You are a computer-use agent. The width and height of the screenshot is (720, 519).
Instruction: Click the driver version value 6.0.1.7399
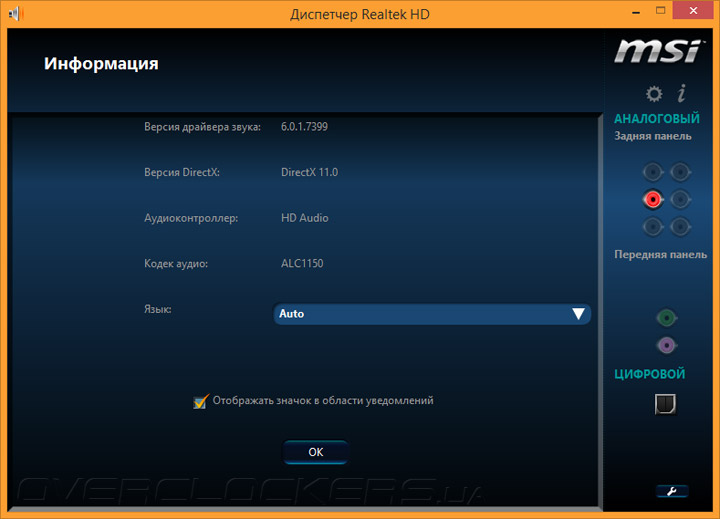pos(304,127)
